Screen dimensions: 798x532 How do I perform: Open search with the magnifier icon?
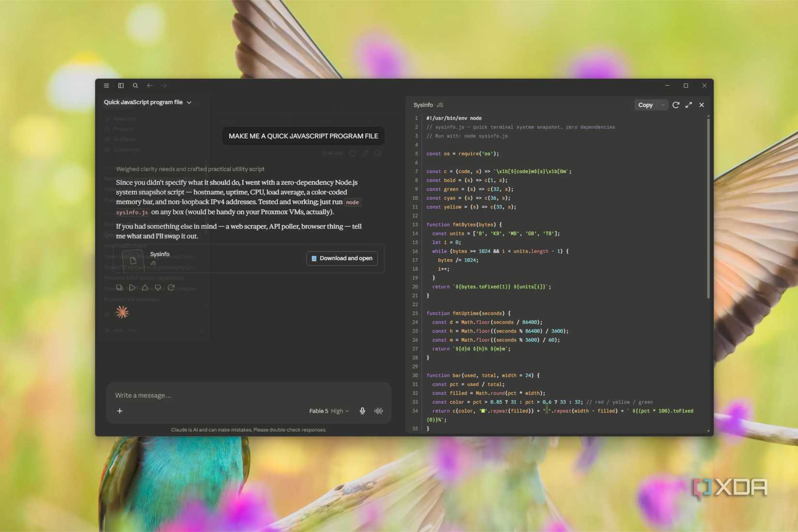(135, 86)
